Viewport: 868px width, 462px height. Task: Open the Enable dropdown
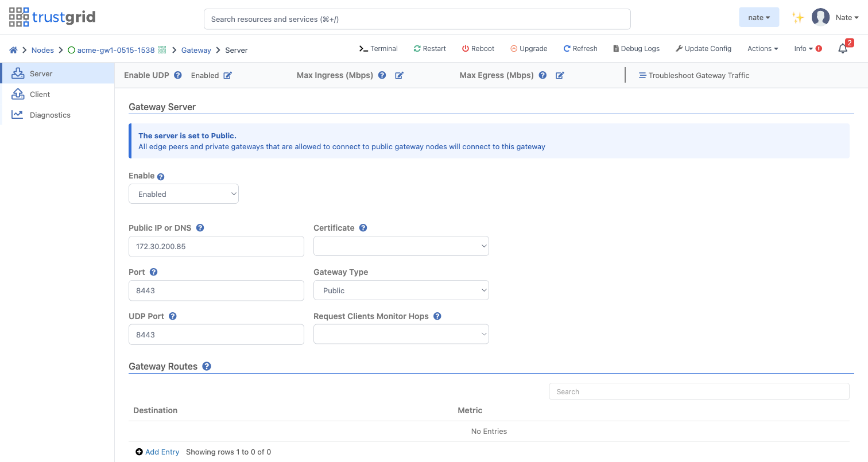click(184, 194)
